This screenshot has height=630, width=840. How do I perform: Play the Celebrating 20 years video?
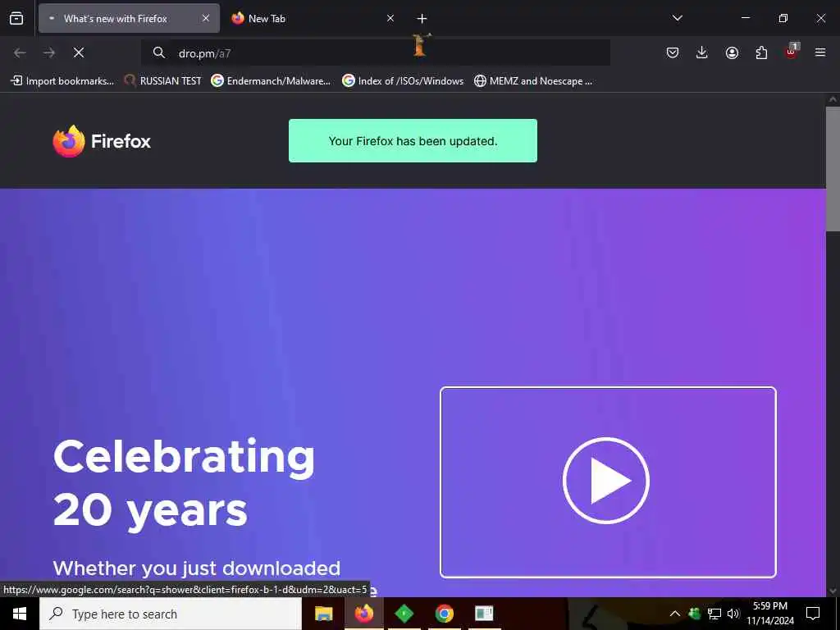click(x=606, y=481)
